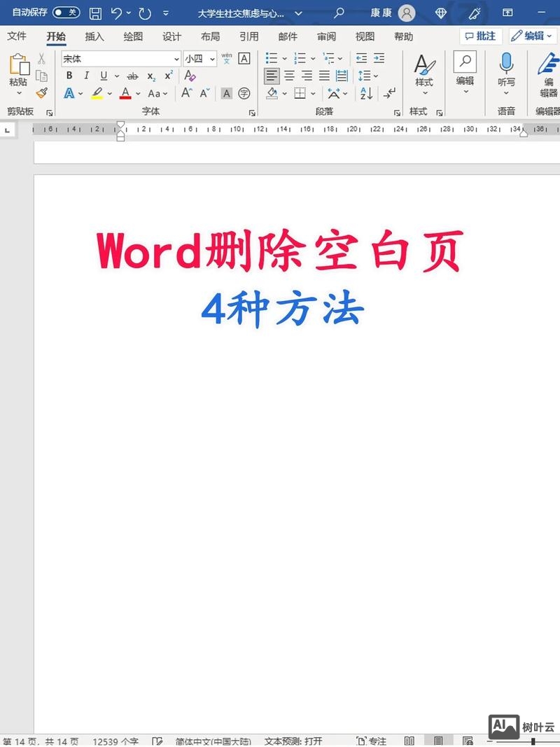This screenshot has height=747, width=560.
Task: Switch to the 插入 ribbon tab
Action: 94,36
